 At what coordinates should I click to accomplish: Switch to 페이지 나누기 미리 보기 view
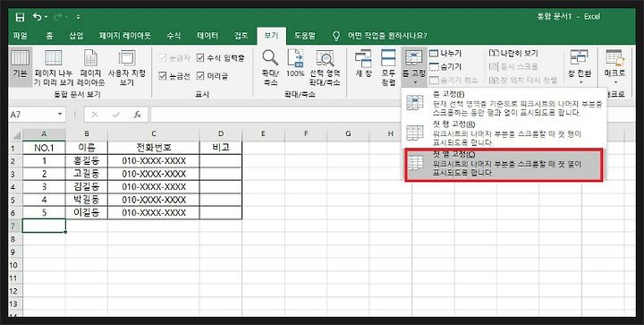pyautogui.click(x=54, y=67)
